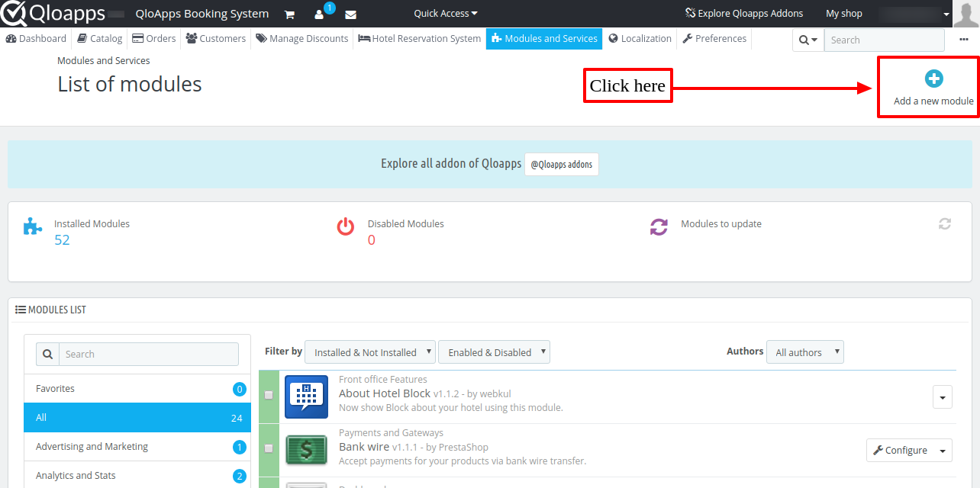Select the Analytics and Stats category
Image resolution: width=980 pixels, height=488 pixels.
pos(137,475)
